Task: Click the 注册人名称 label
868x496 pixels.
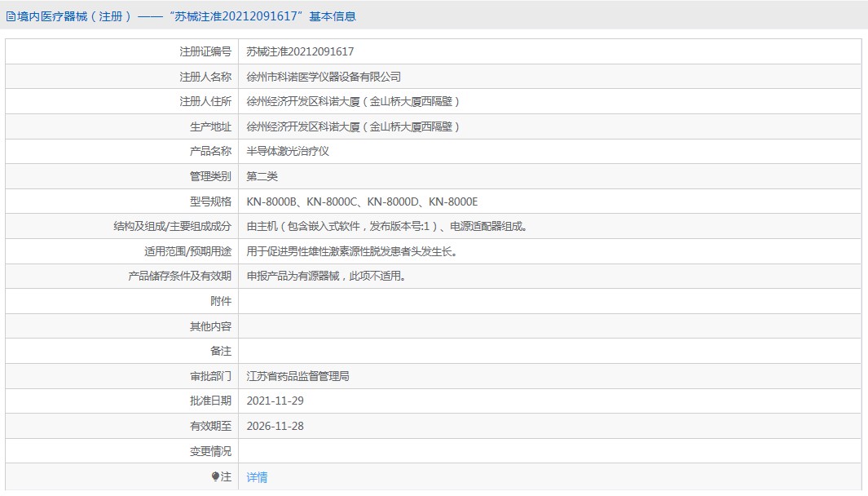Action: coord(205,77)
